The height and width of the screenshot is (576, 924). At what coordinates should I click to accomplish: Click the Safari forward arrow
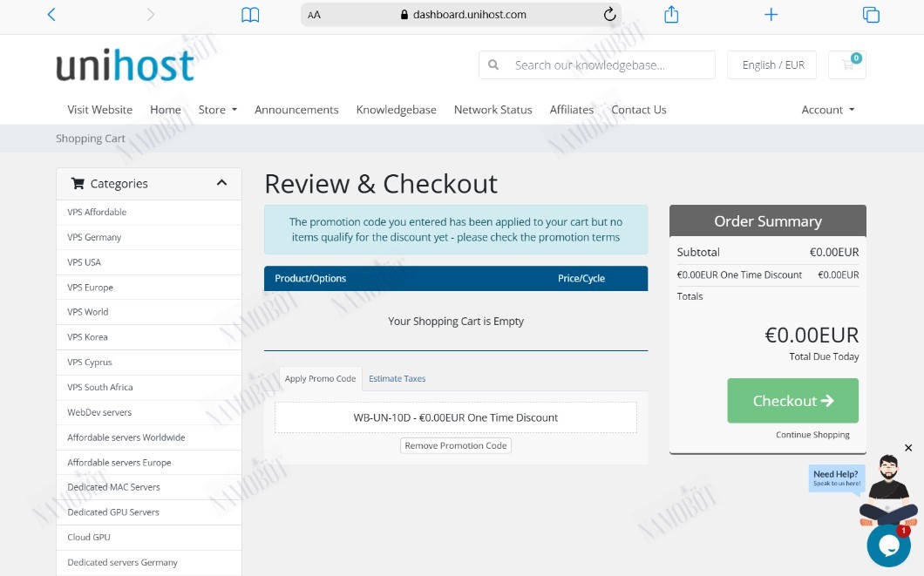151,15
